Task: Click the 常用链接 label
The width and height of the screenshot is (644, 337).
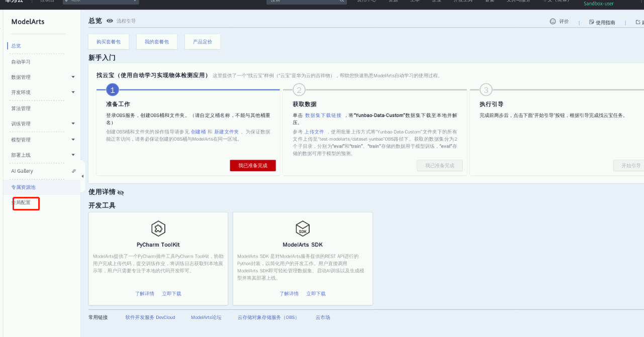Action: (x=98, y=317)
